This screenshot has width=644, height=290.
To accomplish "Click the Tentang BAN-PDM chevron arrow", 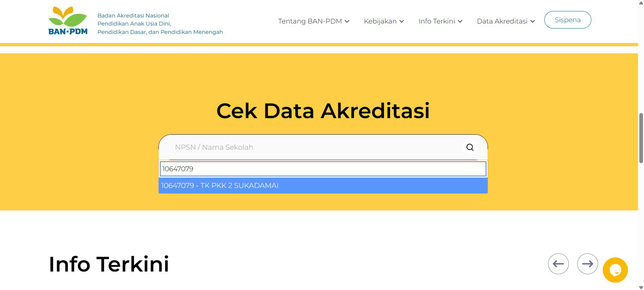I will coord(347,21).
